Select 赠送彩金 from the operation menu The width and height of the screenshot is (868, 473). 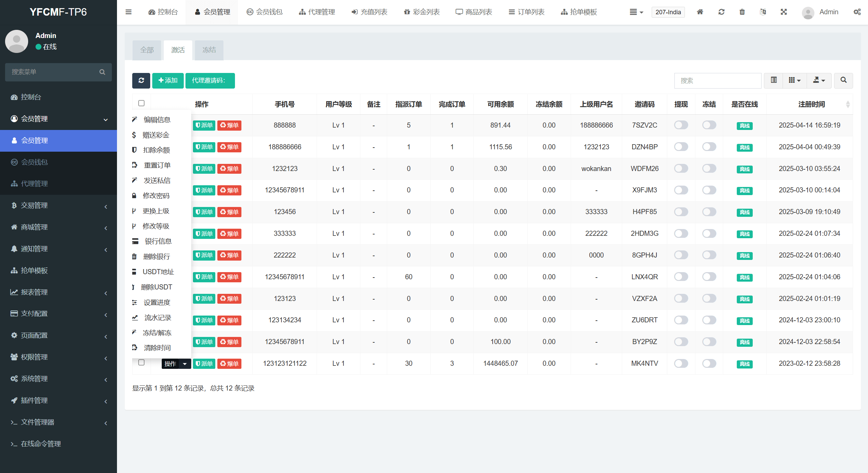pyautogui.click(x=156, y=135)
